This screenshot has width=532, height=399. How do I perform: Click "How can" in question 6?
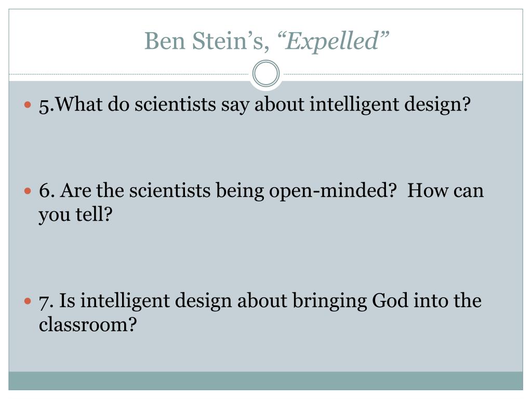tap(445, 190)
